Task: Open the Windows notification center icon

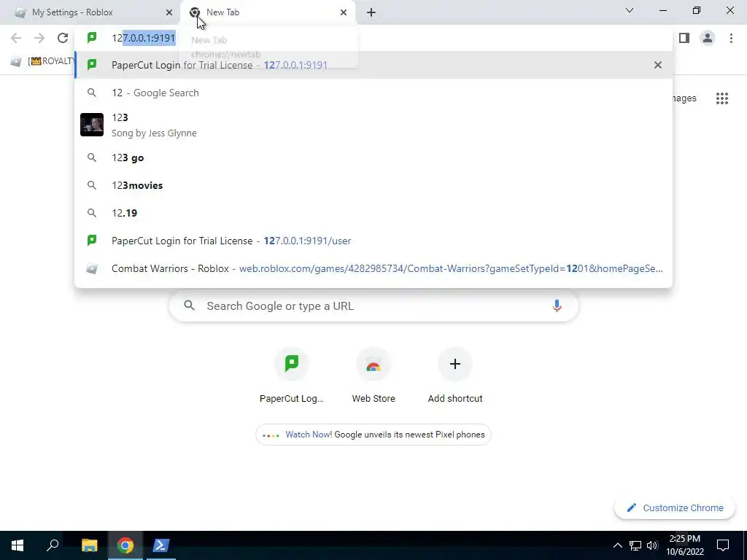Action: coord(723,545)
